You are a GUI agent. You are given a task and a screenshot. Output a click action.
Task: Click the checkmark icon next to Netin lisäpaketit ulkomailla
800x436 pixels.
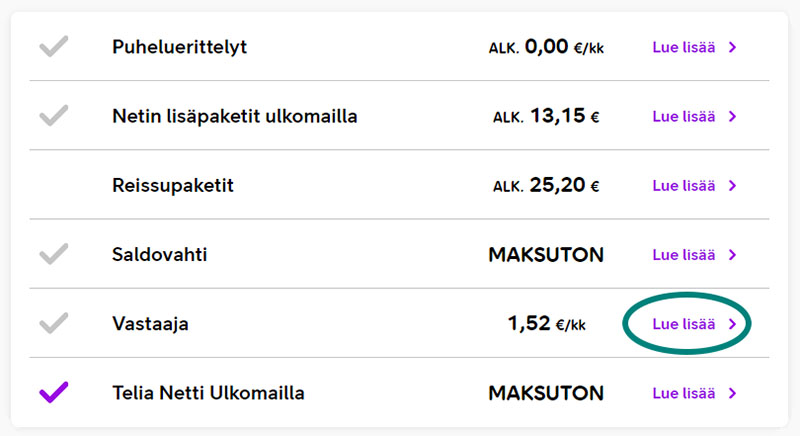[54, 116]
